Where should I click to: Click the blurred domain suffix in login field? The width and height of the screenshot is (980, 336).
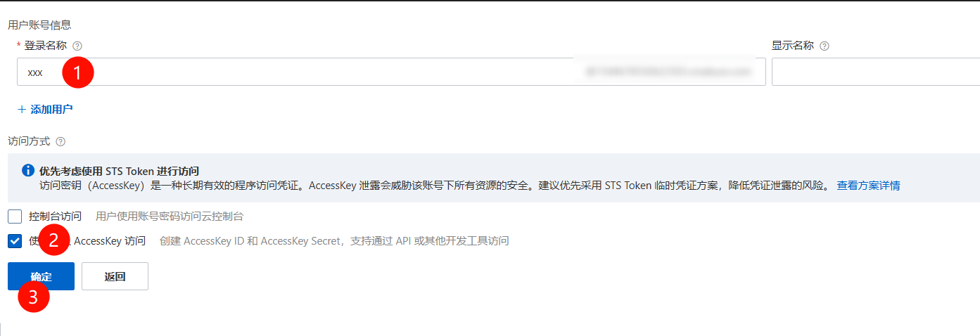(668, 72)
